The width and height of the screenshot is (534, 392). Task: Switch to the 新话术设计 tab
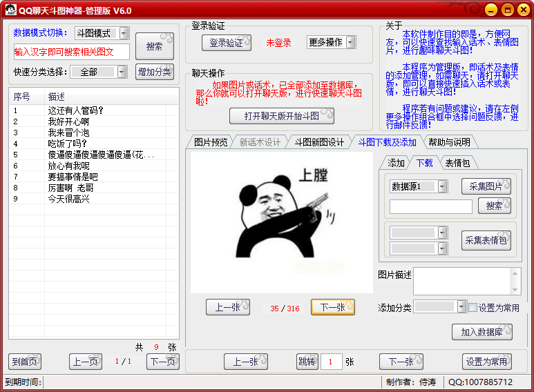point(260,142)
